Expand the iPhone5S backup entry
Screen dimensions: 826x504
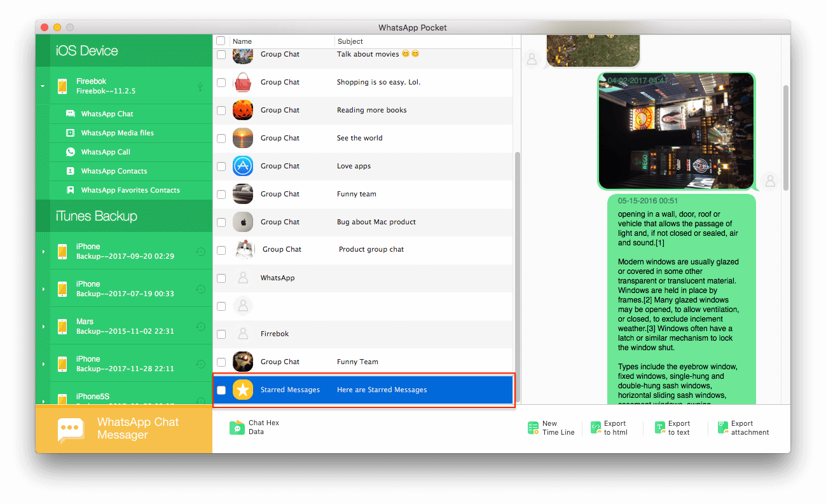pyautogui.click(x=43, y=400)
